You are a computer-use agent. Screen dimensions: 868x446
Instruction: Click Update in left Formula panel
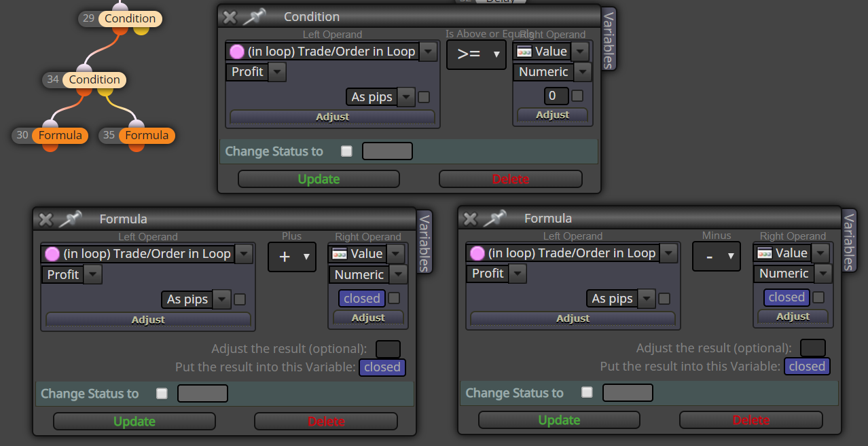coord(134,422)
